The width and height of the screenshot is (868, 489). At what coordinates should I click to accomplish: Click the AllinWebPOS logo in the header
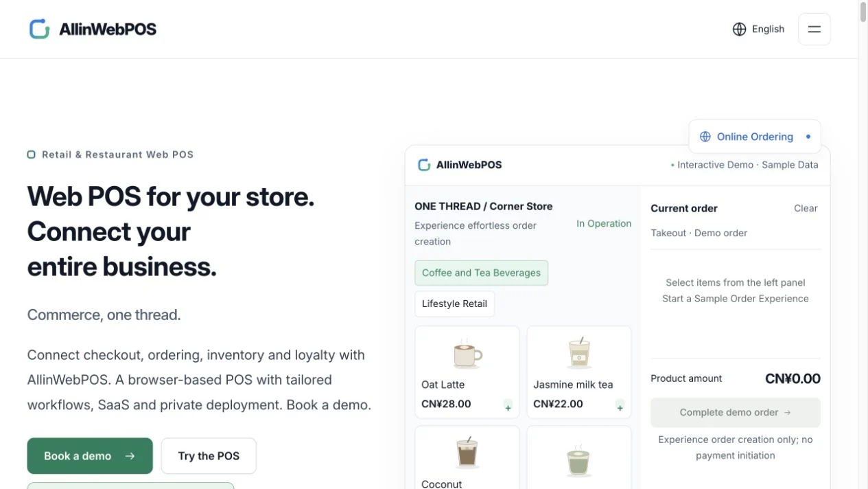pyautogui.click(x=93, y=29)
